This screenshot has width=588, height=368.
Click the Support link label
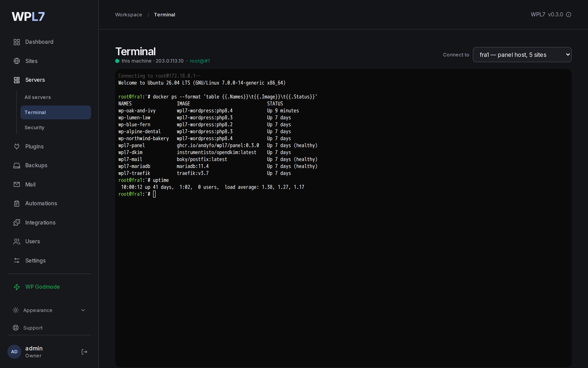33,328
